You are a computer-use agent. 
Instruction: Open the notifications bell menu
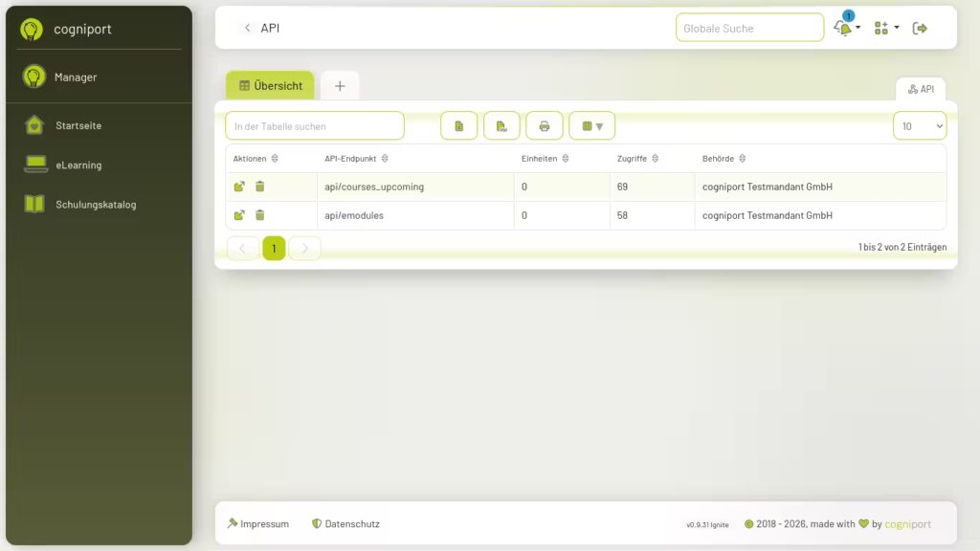click(847, 28)
